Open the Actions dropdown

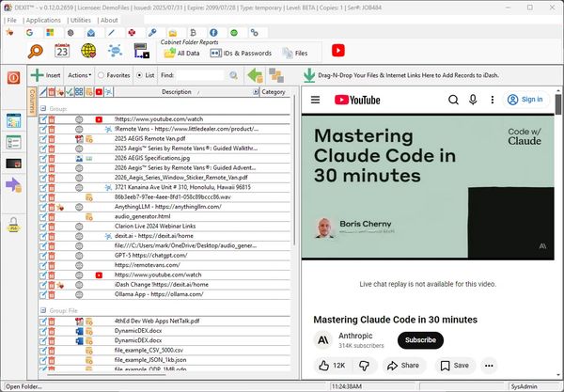click(x=80, y=74)
